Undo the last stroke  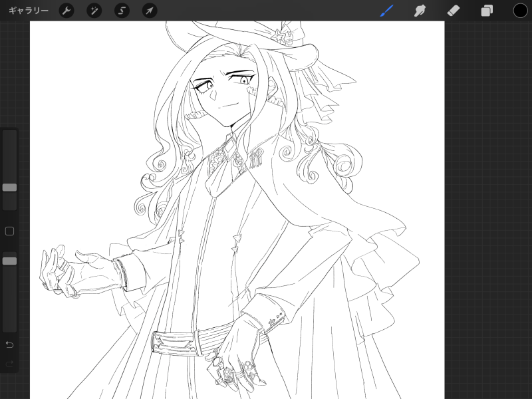click(x=9, y=344)
